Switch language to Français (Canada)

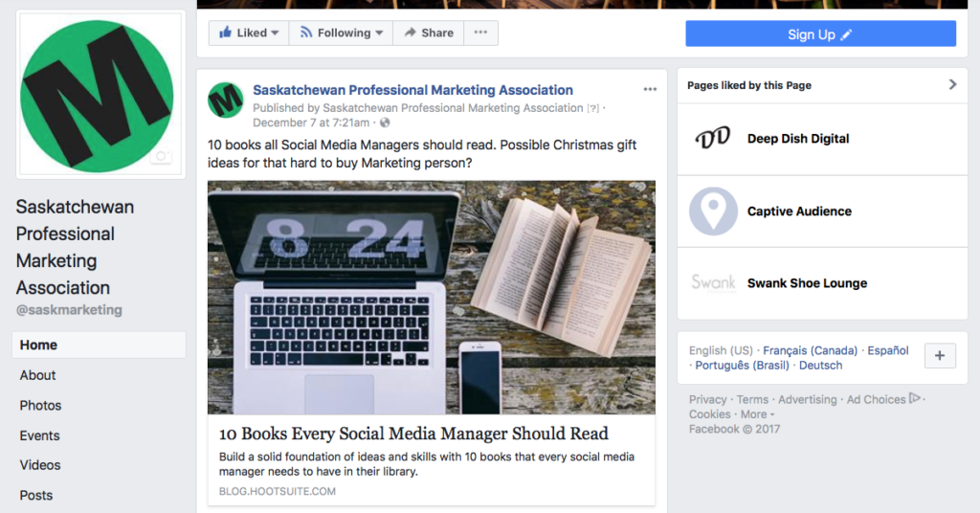coord(810,350)
